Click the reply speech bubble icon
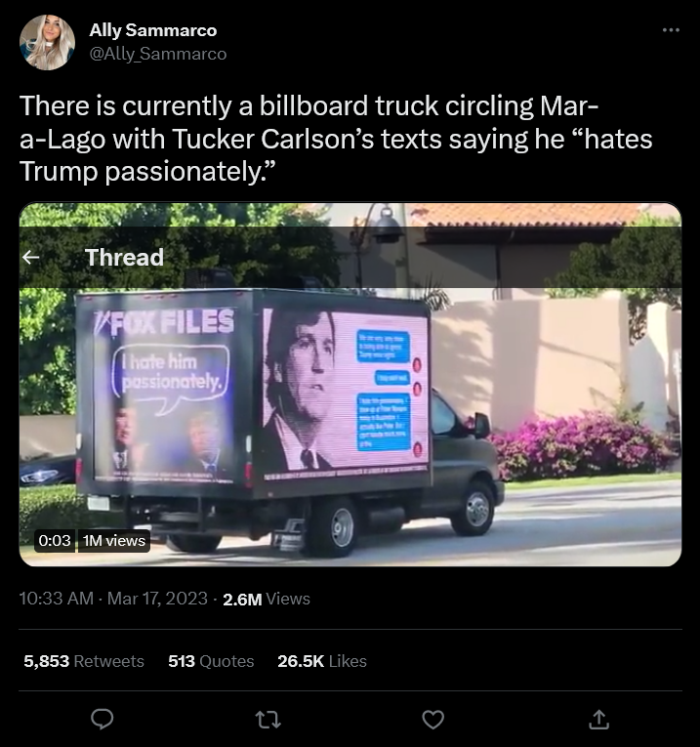Viewport: 700px width, 747px height. pyautogui.click(x=102, y=720)
